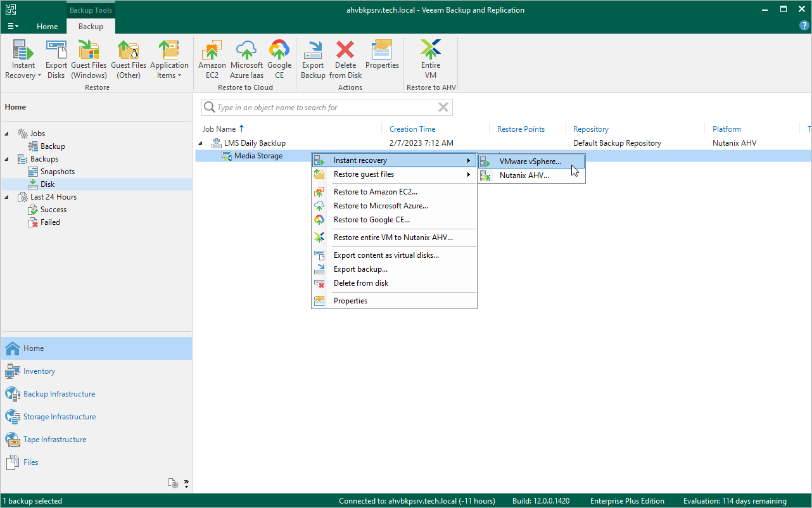
Task: Collapse the Jobs tree node
Action: coord(8,134)
